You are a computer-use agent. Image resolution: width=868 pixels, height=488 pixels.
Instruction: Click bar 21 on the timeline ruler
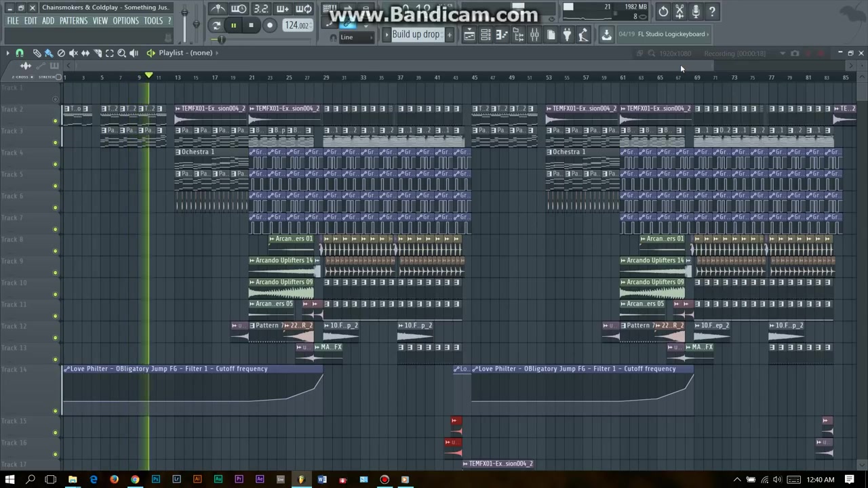pos(251,77)
